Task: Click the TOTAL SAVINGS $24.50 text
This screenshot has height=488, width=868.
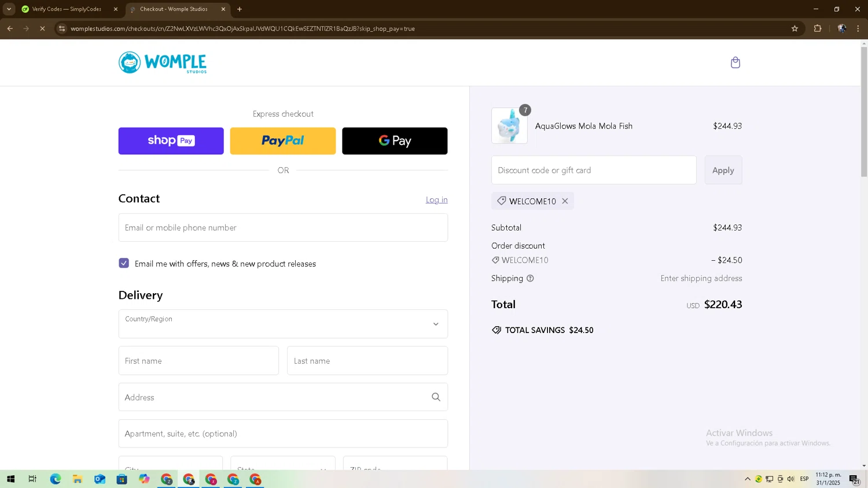Action: (x=549, y=330)
